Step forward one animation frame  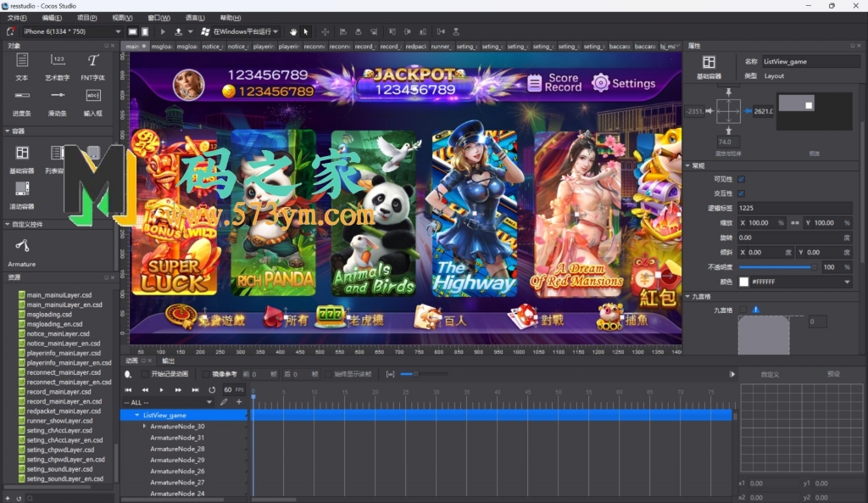(x=178, y=390)
